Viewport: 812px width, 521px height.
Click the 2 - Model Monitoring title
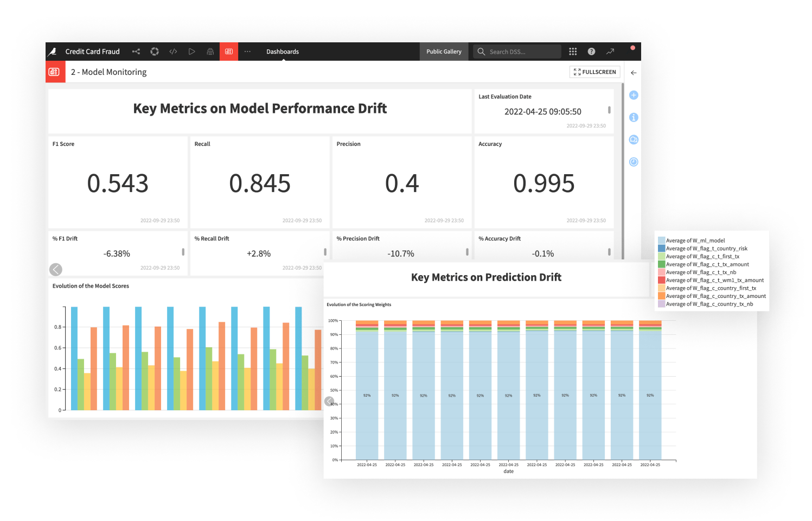pyautogui.click(x=108, y=72)
